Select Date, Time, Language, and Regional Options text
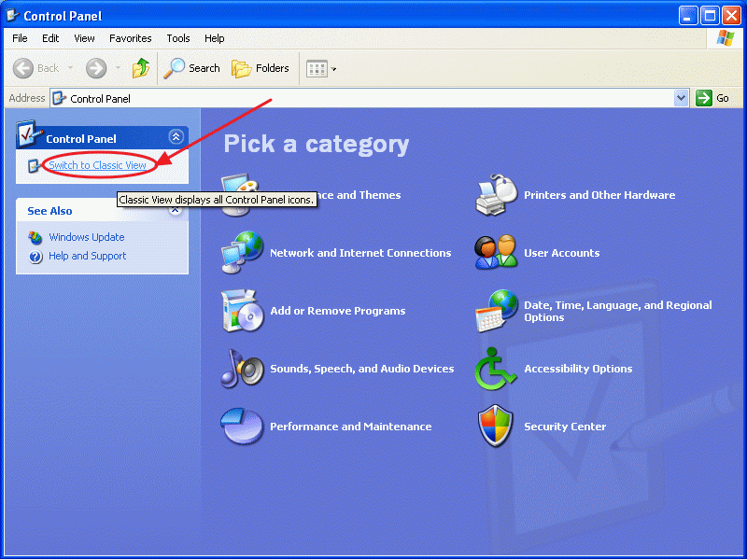The image size is (747, 560). click(618, 311)
